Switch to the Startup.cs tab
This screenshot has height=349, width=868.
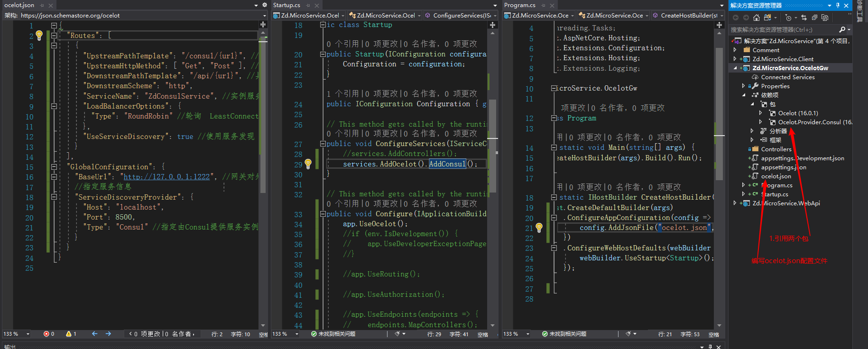point(286,5)
